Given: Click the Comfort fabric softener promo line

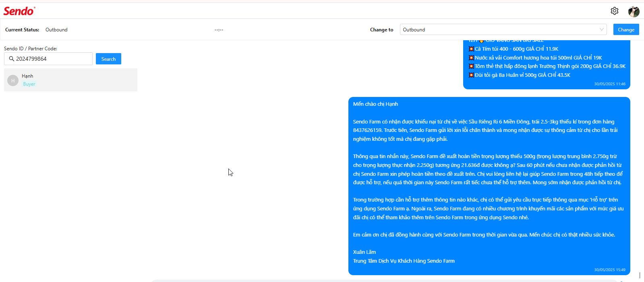Looking at the screenshot, I should [x=535, y=58].
